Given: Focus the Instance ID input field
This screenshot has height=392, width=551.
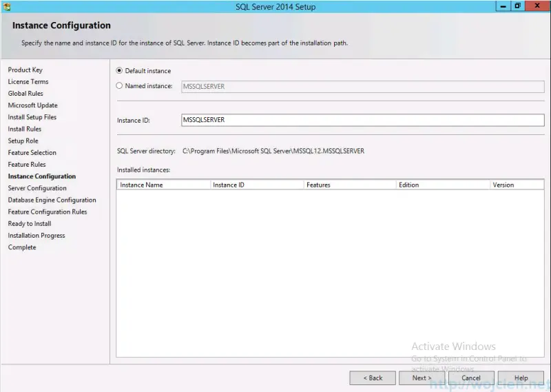Looking at the screenshot, I should tap(363, 120).
